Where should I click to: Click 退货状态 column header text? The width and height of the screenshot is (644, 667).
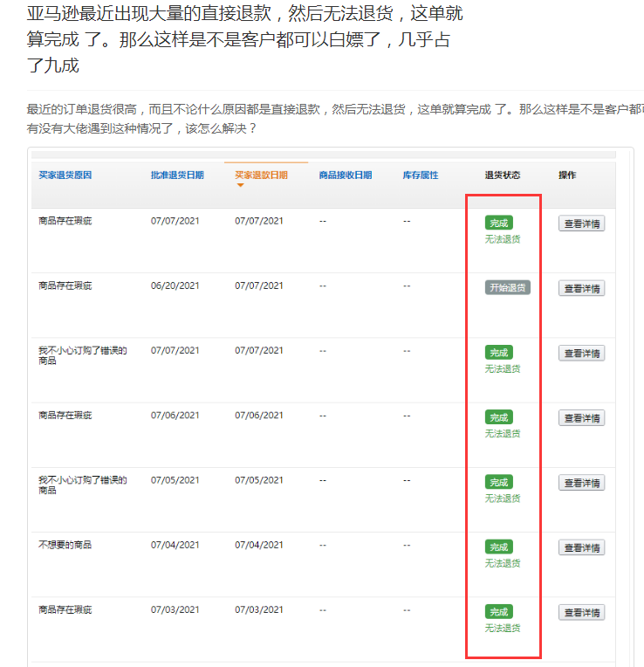coord(503,175)
